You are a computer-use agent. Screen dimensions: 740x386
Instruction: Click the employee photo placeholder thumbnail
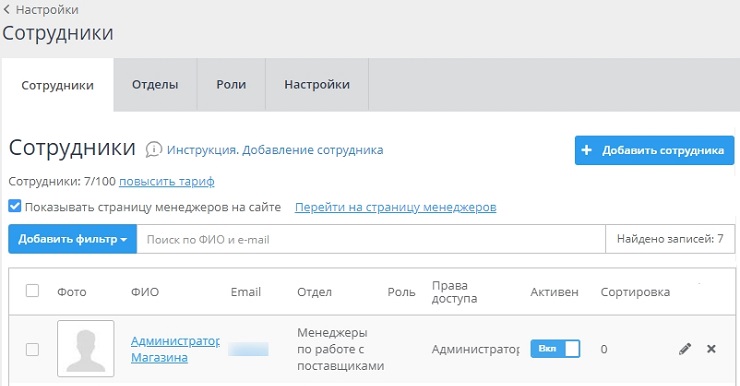pyautogui.click(x=86, y=349)
